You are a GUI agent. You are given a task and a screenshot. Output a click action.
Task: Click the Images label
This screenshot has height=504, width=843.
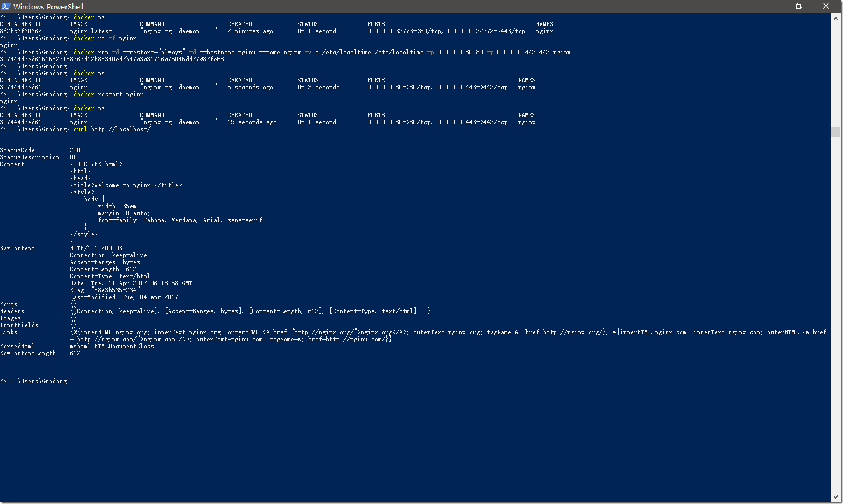pyautogui.click(x=11, y=318)
